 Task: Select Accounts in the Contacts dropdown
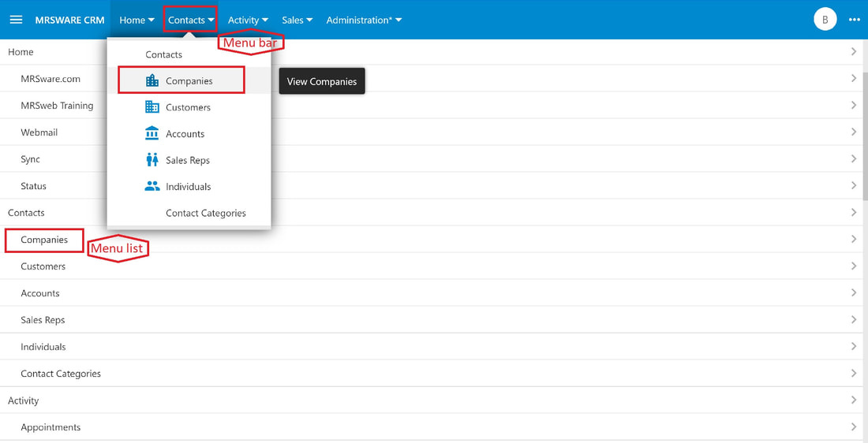(189, 134)
